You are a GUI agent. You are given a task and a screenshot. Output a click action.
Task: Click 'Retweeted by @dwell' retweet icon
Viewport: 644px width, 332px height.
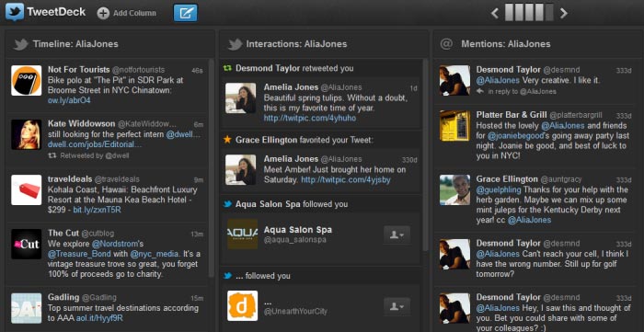coord(52,155)
